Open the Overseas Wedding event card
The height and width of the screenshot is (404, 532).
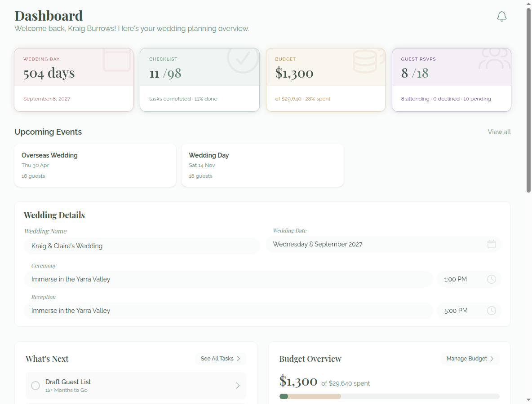95,165
